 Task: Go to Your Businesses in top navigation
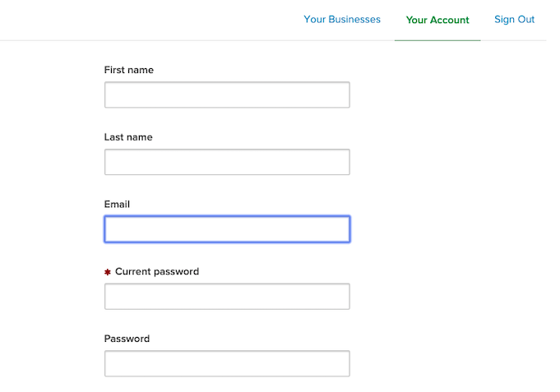click(x=342, y=20)
